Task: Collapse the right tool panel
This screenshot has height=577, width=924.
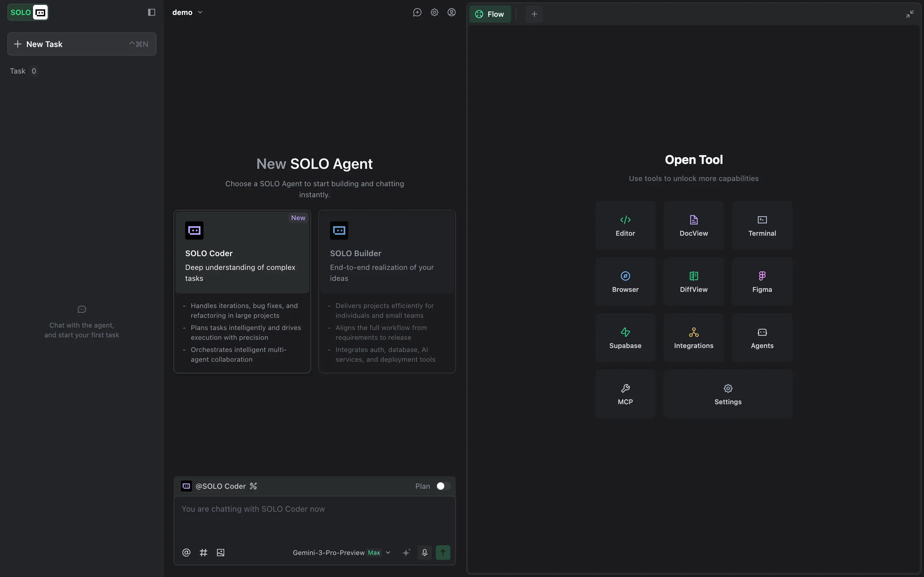Action: [x=910, y=14]
